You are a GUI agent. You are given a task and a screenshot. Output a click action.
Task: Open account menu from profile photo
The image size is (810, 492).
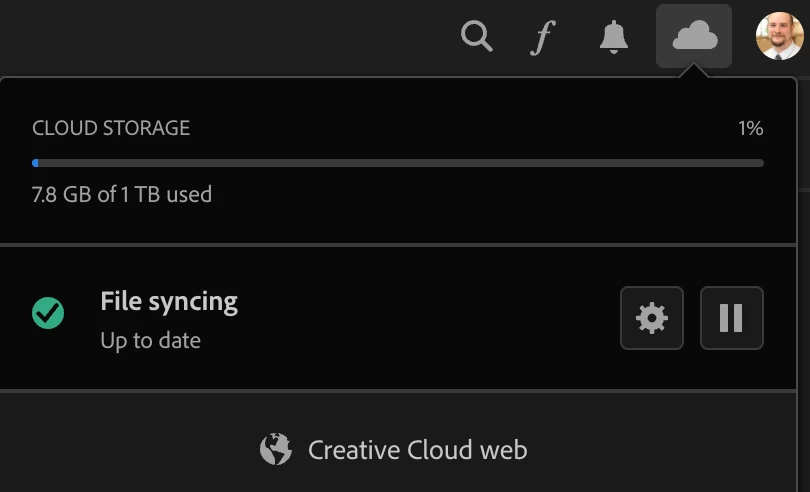(x=779, y=37)
